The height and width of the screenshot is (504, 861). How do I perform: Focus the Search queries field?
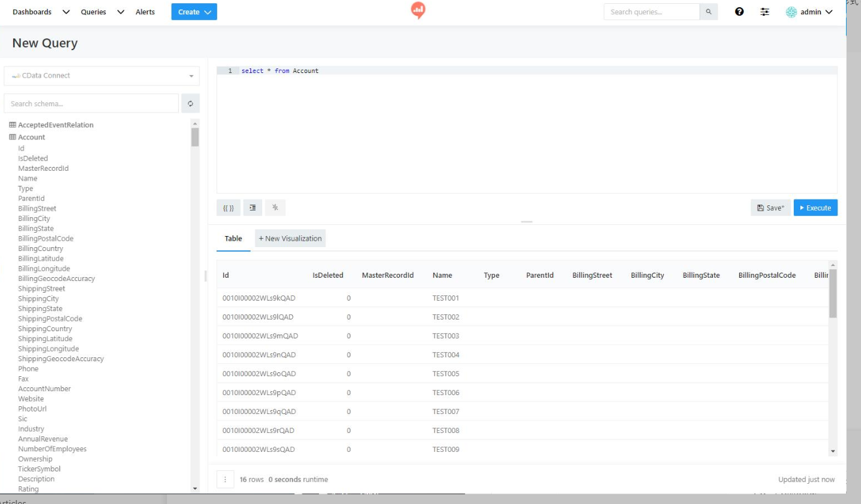(652, 12)
